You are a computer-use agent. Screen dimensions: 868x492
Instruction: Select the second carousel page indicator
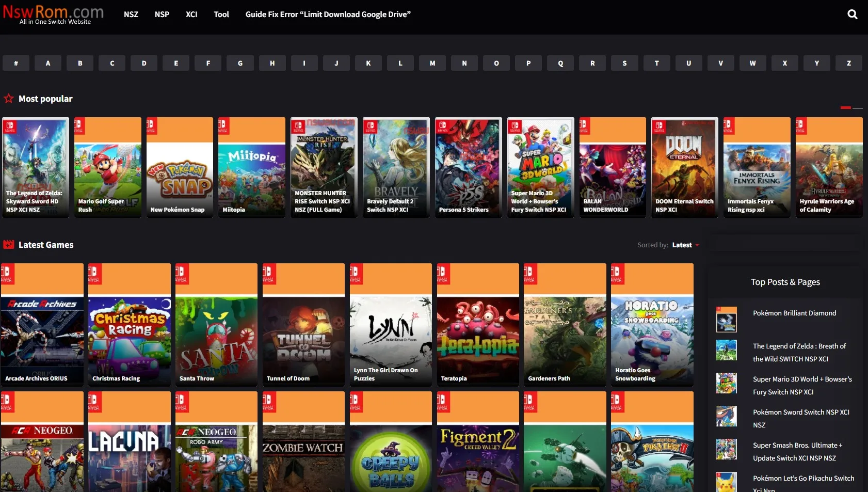[x=858, y=108]
